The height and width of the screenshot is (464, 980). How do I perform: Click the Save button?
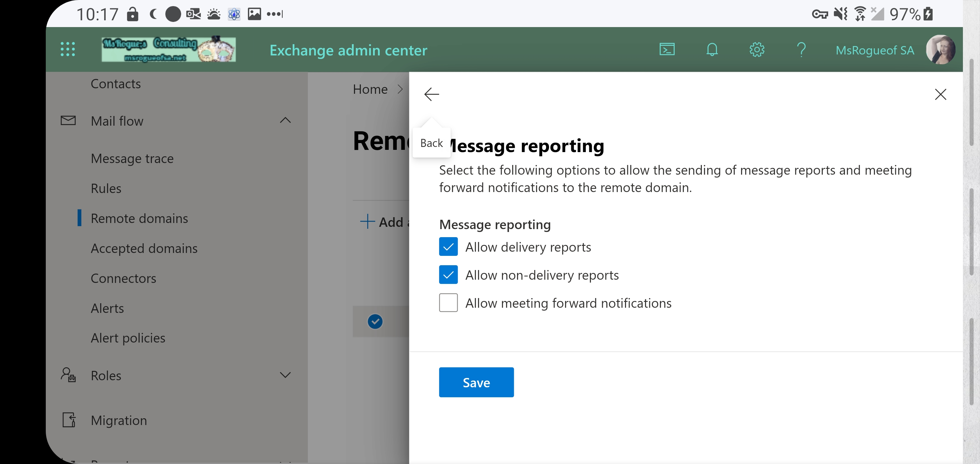click(476, 382)
